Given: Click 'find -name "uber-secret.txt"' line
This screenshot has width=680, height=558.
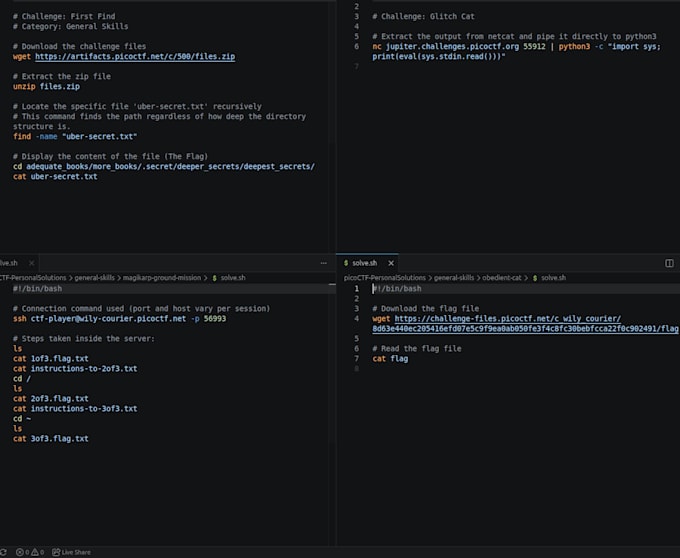Looking at the screenshot, I should [x=75, y=136].
